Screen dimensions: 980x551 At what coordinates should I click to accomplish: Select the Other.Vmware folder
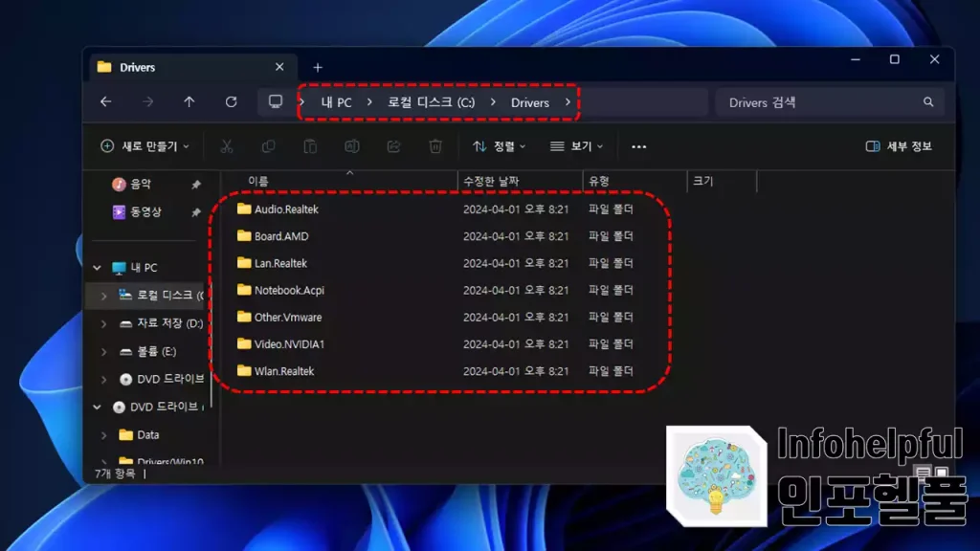click(x=288, y=317)
